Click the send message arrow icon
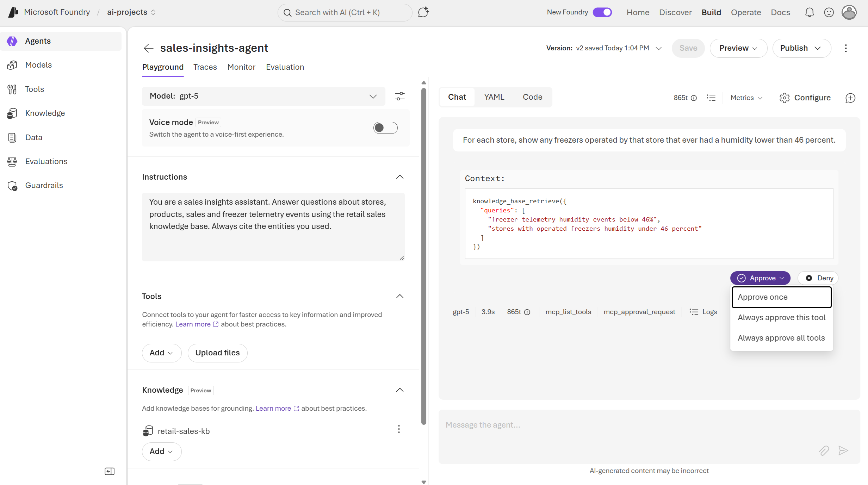Viewport: 868px width, 485px height. 843,450
